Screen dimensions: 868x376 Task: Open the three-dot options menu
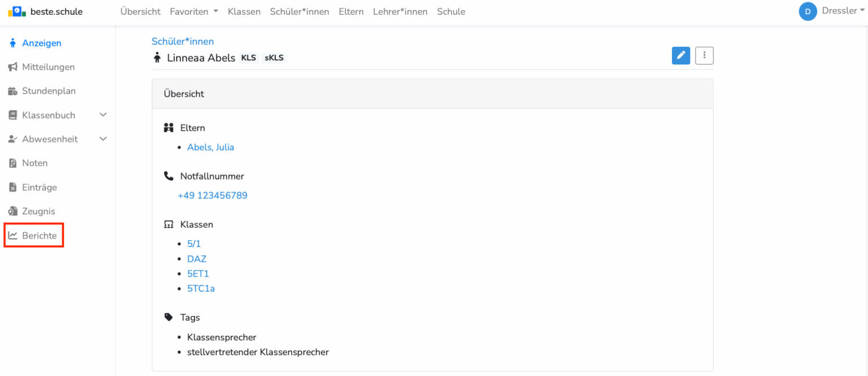coord(704,55)
